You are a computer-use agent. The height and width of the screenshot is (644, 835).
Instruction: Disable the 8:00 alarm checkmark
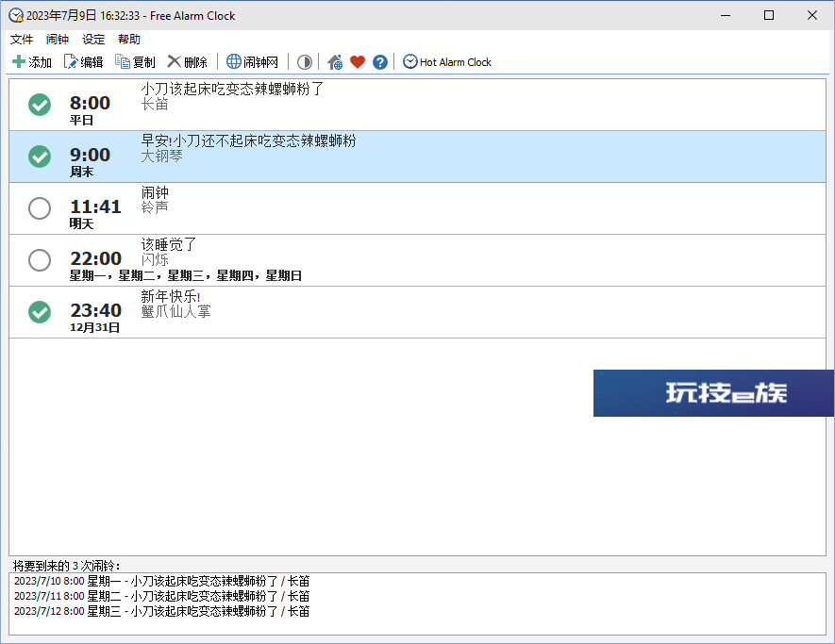pyautogui.click(x=40, y=105)
